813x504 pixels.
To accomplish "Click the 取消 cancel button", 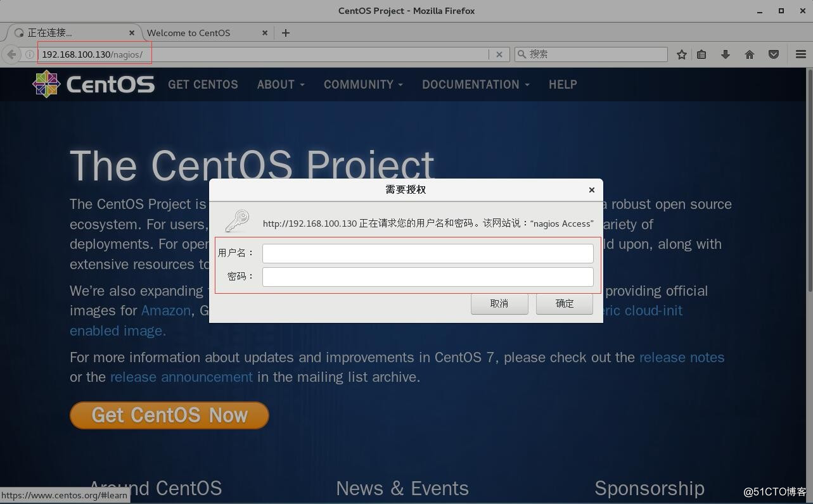I will pyautogui.click(x=499, y=304).
